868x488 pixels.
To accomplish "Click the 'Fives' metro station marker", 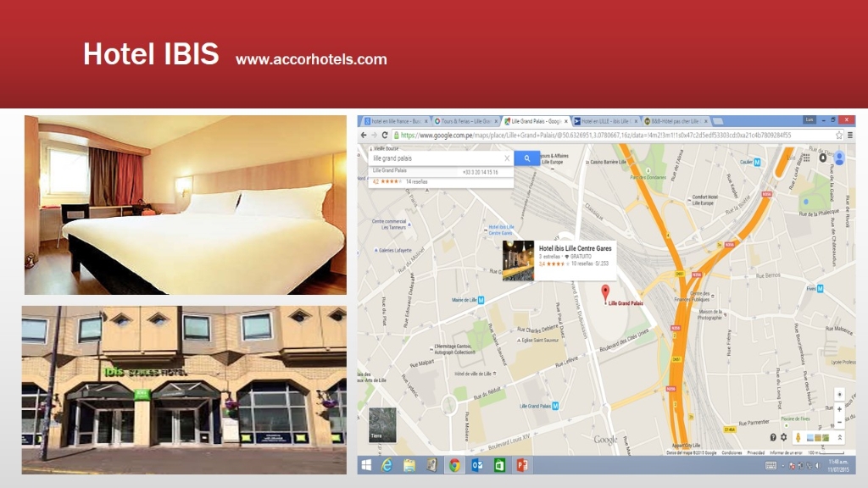I will pos(820,288).
